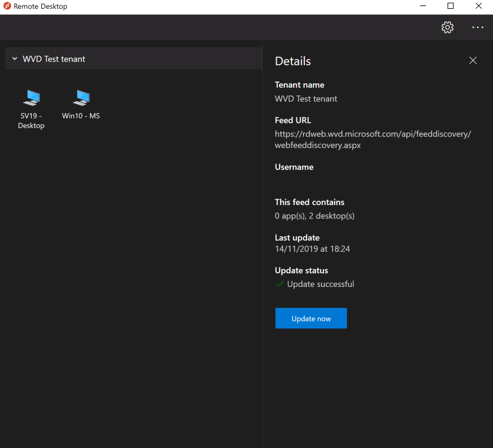Open the SV19 - Desktop remote desktop
The height and width of the screenshot is (448, 493).
(x=31, y=109)
